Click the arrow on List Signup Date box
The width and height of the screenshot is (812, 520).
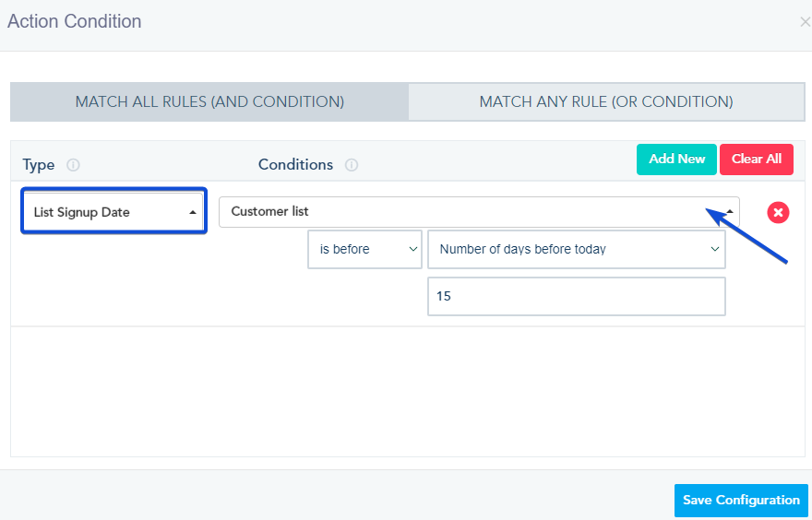pyautogui.click(x=193, y=213)
